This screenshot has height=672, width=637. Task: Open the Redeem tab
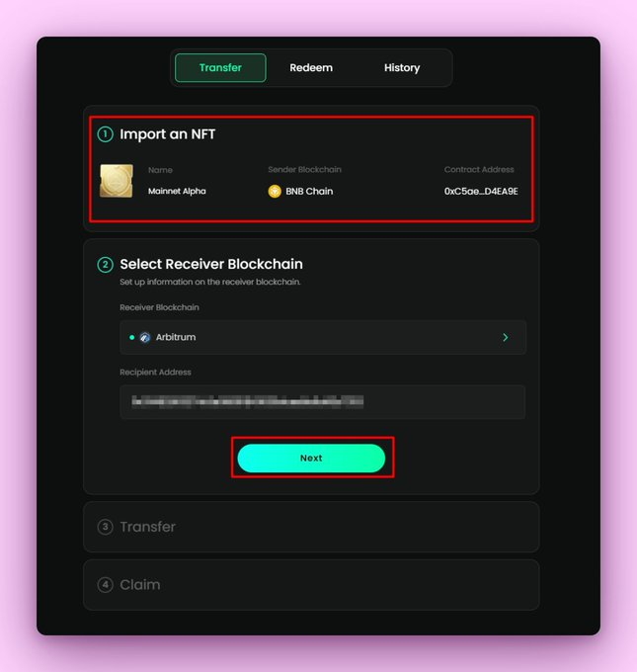[311, 68]
